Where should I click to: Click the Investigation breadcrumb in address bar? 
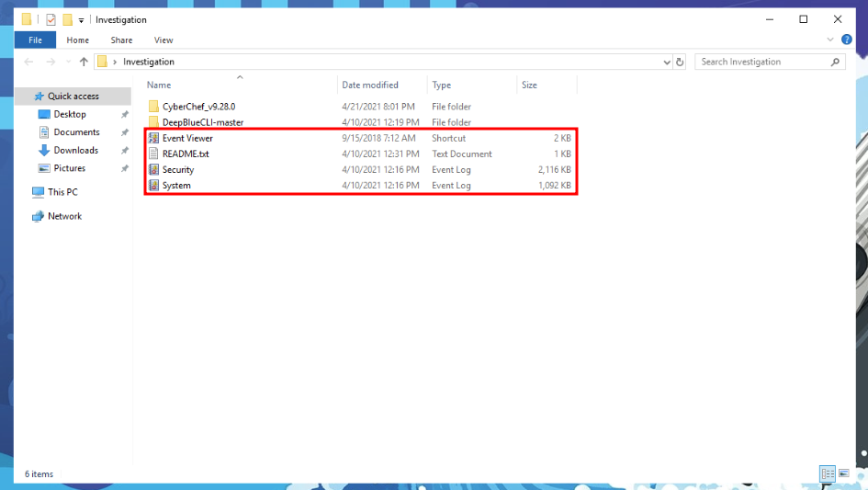[149, 62]
